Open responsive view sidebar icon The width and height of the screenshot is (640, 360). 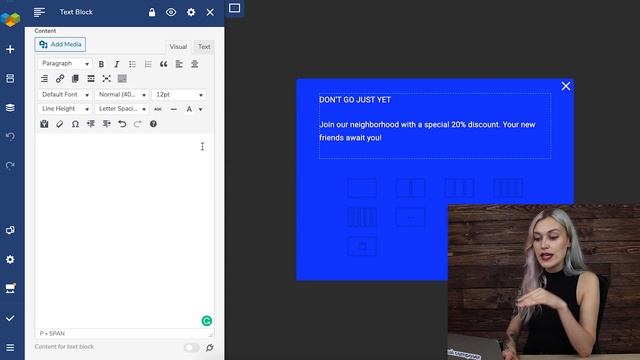[x=10, y=230]
